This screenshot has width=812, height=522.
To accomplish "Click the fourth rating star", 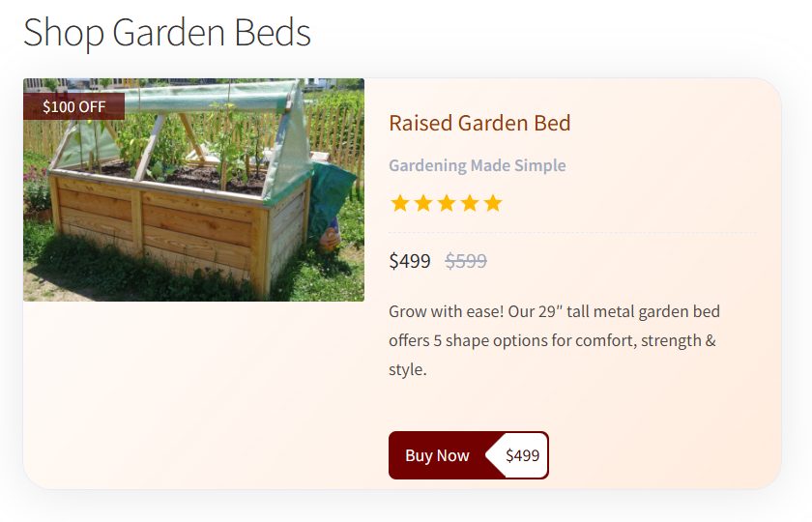I will pos(469,204).
